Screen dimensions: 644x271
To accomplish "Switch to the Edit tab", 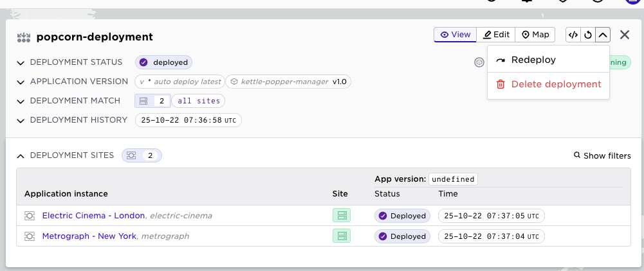I will pos(497,35).
